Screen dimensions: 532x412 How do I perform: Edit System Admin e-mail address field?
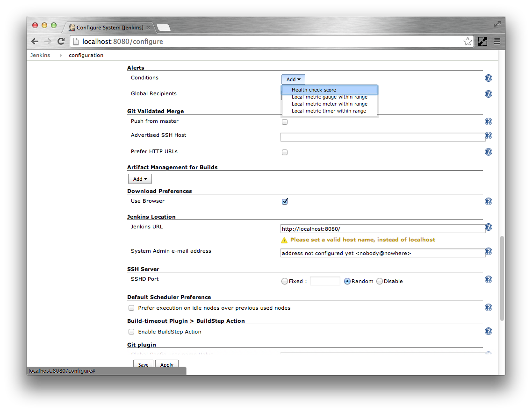click(383, 253)
